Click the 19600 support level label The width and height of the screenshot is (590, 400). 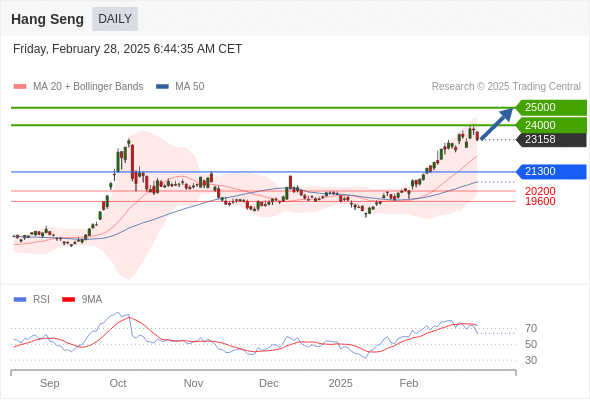click(540, 201)
